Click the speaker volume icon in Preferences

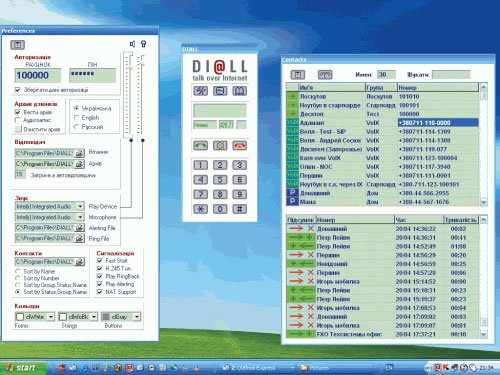pyautogui.click(x=132, y=44)
